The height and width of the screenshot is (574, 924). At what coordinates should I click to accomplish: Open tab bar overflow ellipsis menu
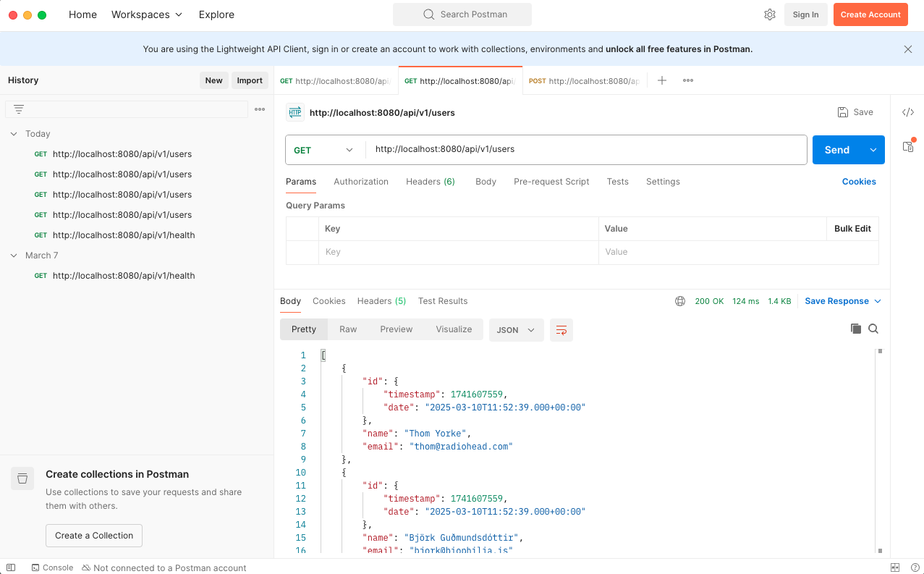point(688,80)
